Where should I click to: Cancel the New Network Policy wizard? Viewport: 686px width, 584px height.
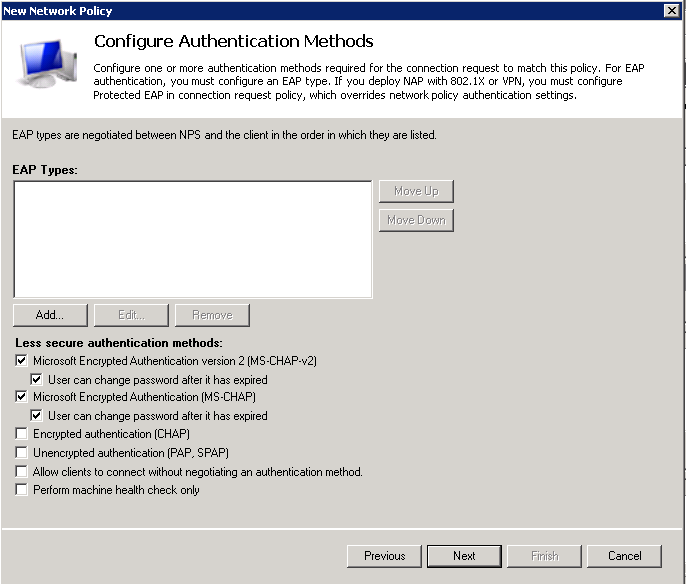coord(624,556)
